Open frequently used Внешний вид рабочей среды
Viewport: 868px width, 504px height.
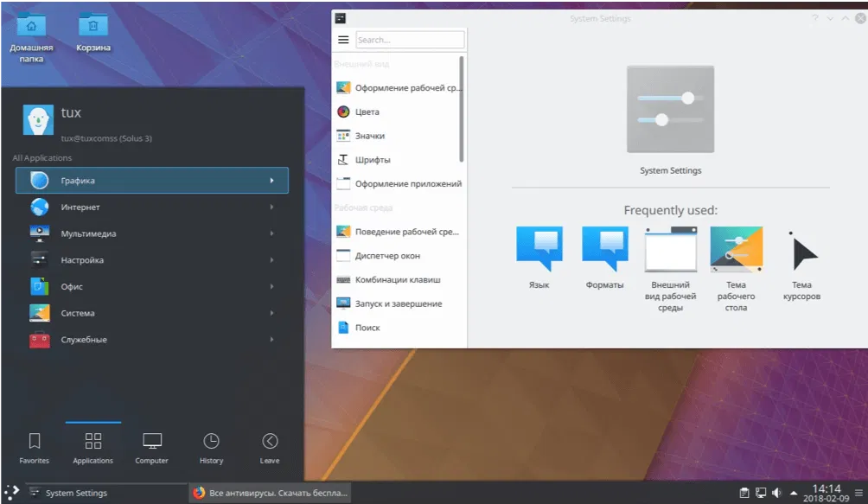click(x=670, y=269)
